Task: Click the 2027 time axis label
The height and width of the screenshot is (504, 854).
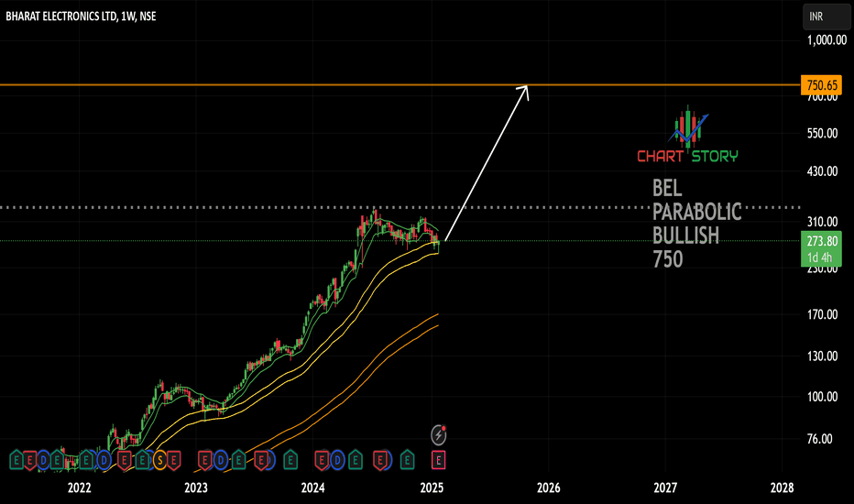Action: 665,488
